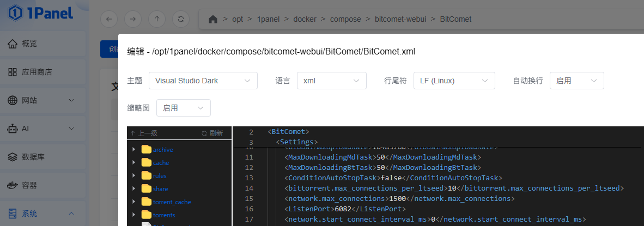Toggle the 缩略图 minimap selector

tap(183, 108)
